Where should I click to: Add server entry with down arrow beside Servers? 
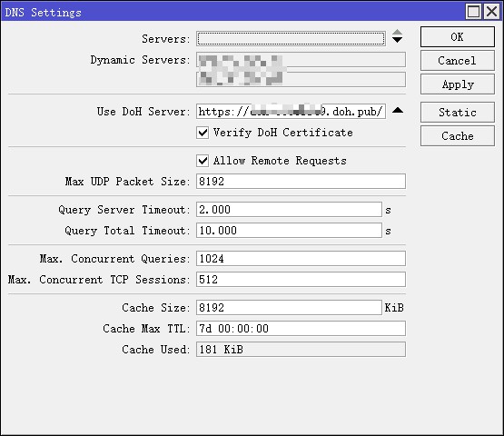[397, 40]
